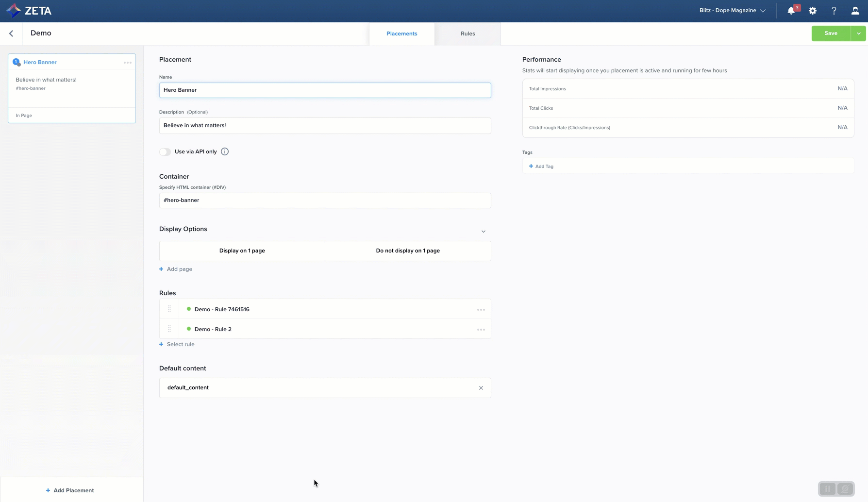Image resolution: width=868 pixels, height=502 pixels.
Task: Open the Blitz - Dope Magazine account dropdown
Action: (732, 11)
